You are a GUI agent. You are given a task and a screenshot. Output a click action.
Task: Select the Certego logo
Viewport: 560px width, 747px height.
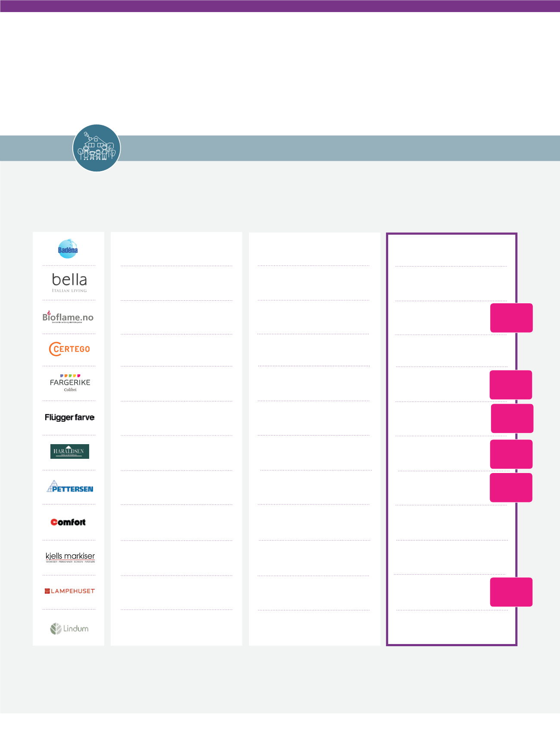[69, 349]
